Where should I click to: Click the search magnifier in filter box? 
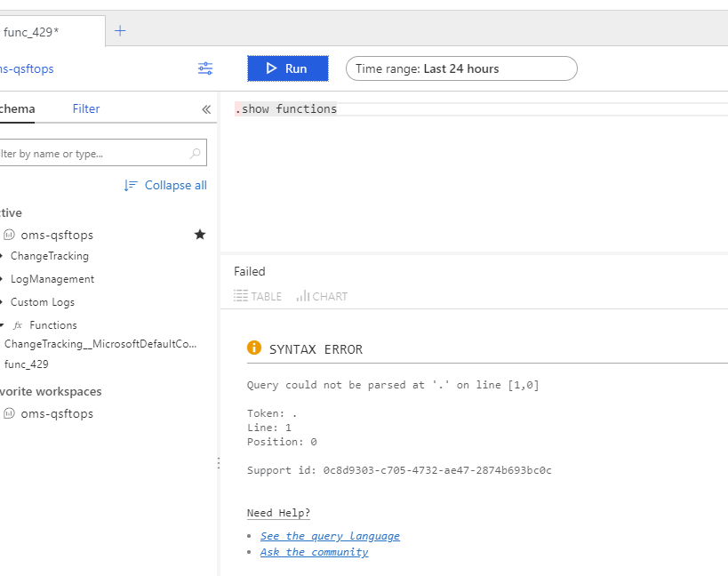pos(195,153)
